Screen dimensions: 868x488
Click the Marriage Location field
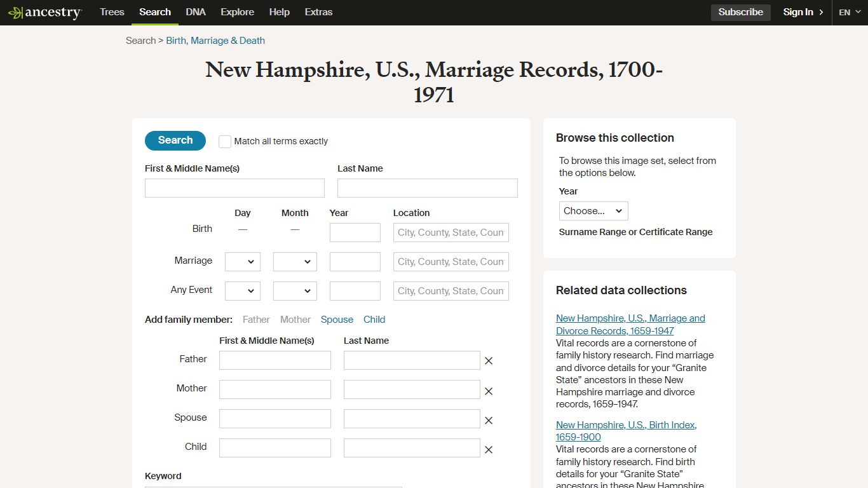[x=451, y=262]
